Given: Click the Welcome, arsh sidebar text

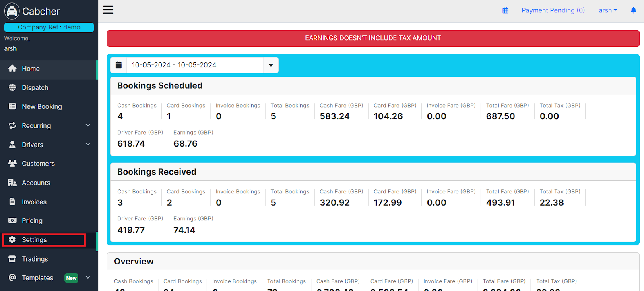Looking at the screenshot, I should pos(17,44).
